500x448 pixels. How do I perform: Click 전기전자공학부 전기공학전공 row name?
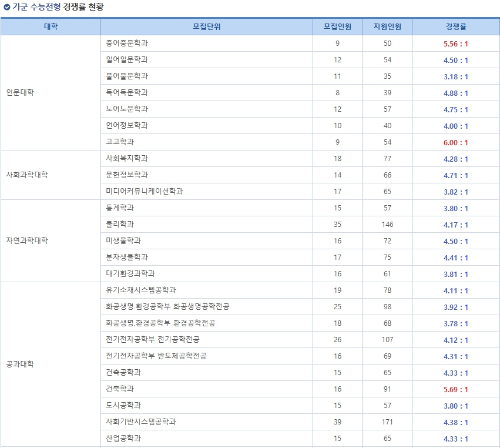tap(153, 339)
